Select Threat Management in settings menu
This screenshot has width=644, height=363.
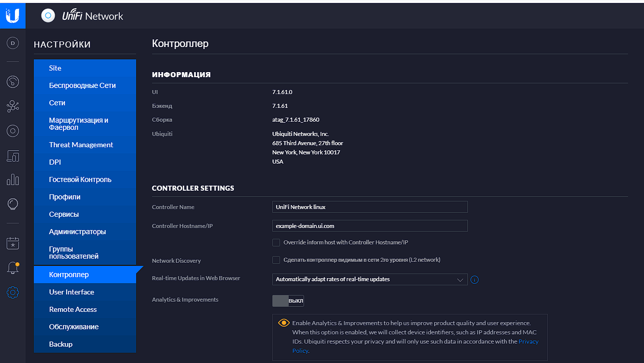[x=85, y=145]
